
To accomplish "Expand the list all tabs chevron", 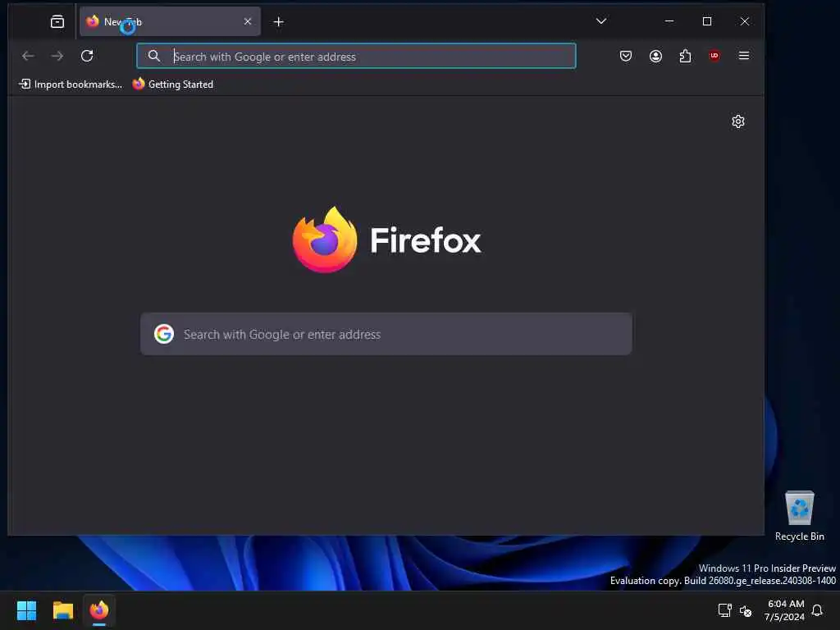I will coord(601,21).
